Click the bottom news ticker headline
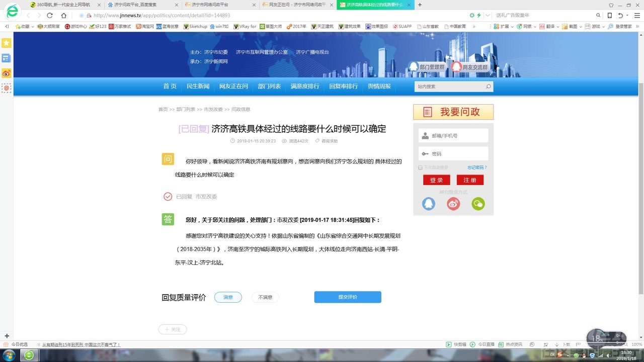 81,344
